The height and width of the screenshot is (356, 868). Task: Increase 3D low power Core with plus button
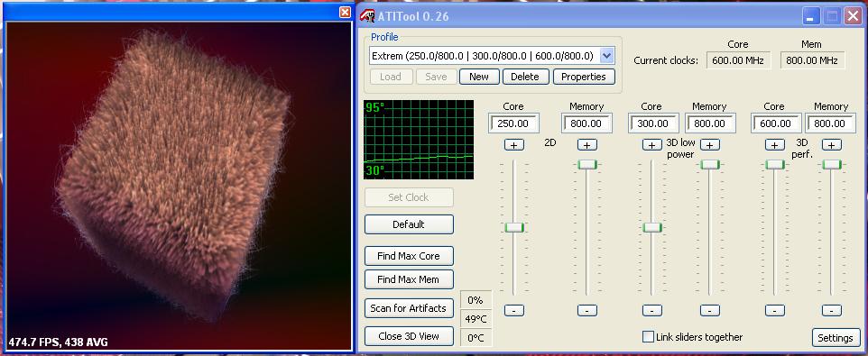coord(652,145)
